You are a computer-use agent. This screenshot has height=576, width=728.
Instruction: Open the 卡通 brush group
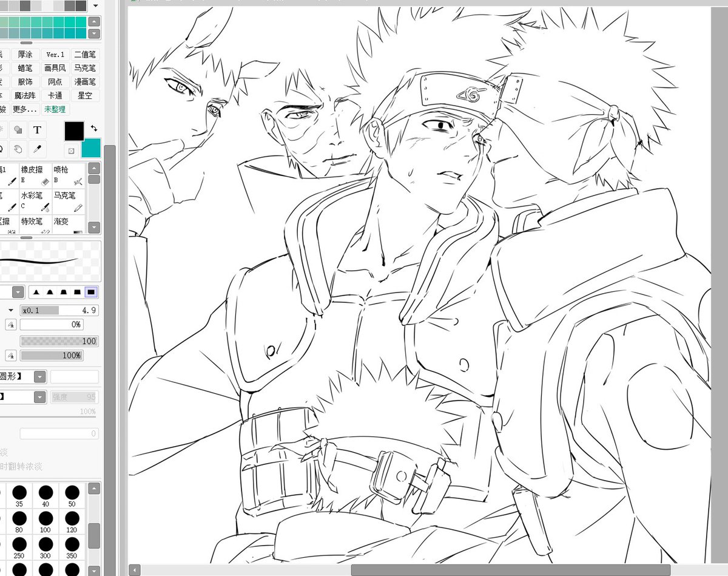55,96
